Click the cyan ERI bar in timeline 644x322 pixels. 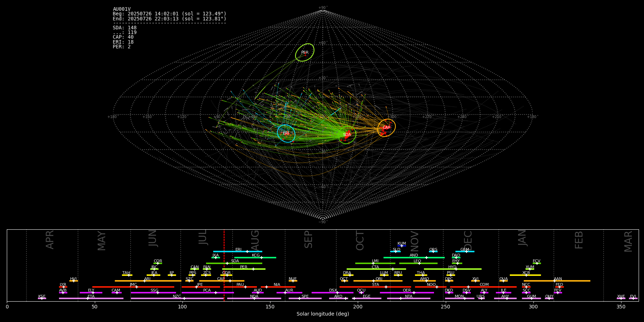point(238,252)
